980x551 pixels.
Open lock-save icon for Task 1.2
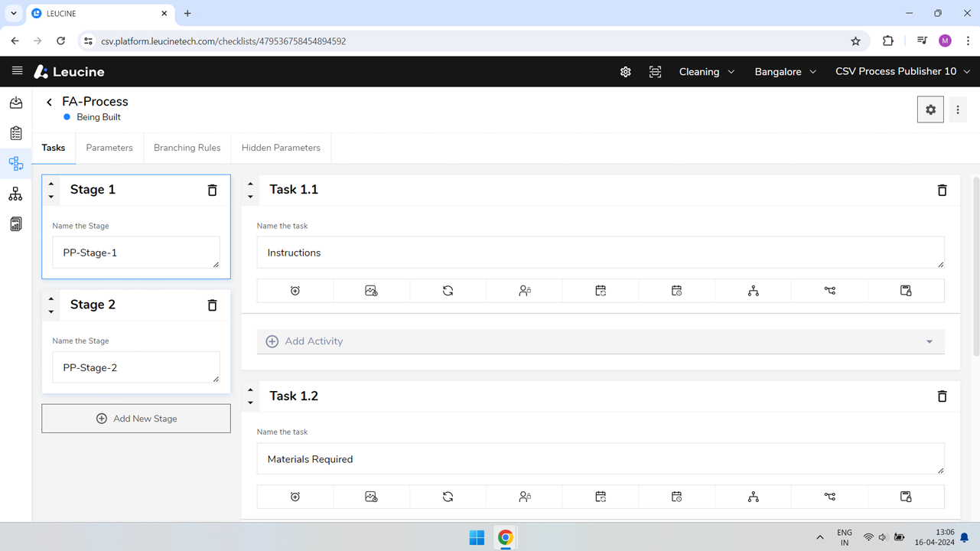pos(906,497)
